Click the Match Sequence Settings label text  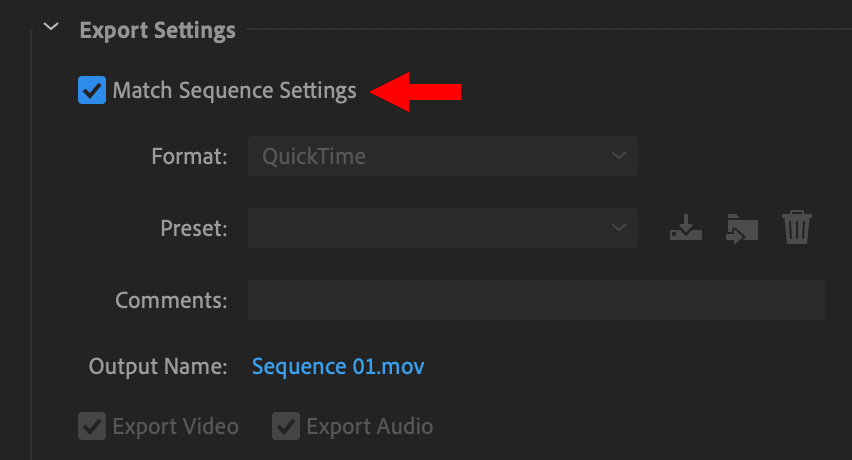[235, 91]
